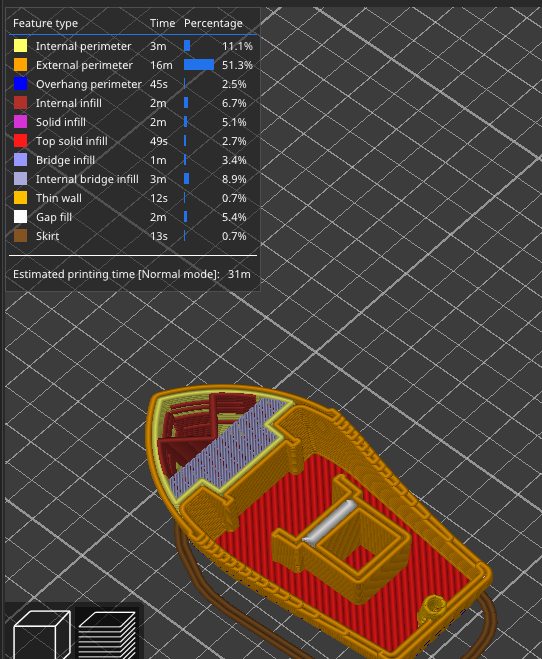The height and width of the screenshot is (659, 542).
Task: Switch to sliced layers preview icon
Action: (108, 635)
